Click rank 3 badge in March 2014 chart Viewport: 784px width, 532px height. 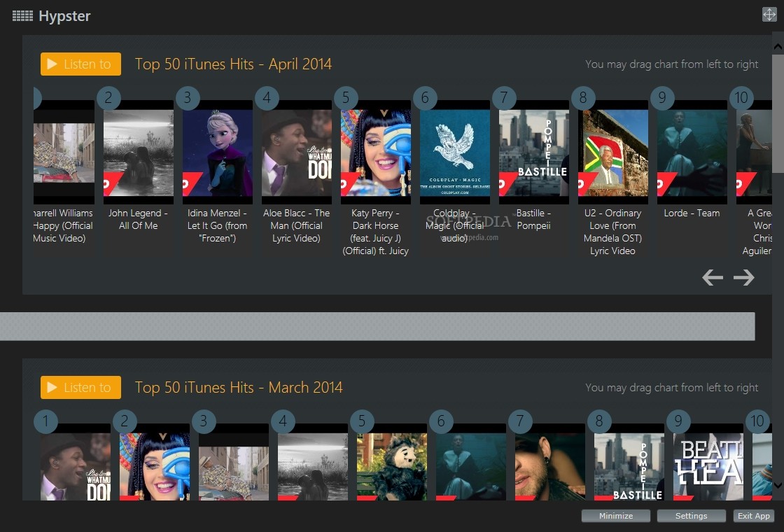click(204, 421)
